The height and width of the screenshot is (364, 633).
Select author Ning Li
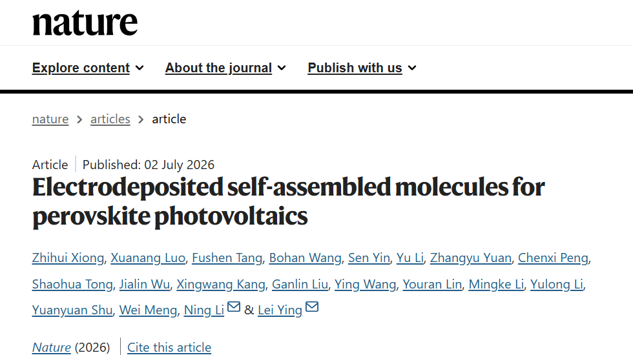coord(204,310)
